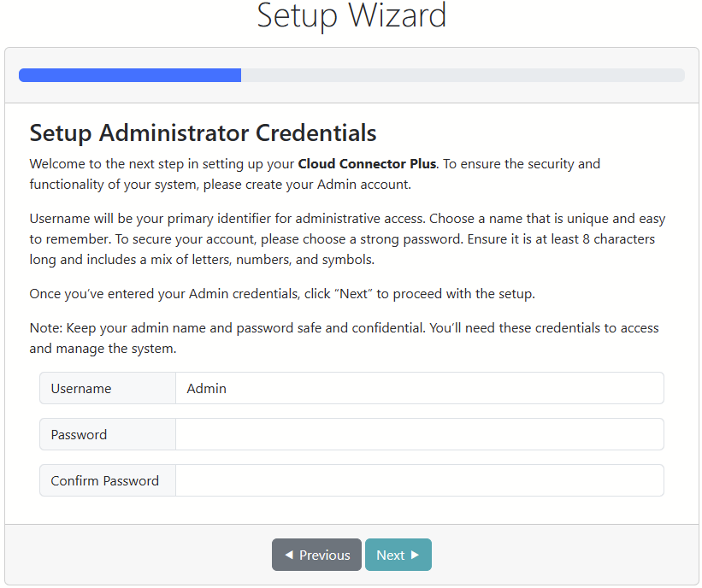Viewport: 702px width, 588px height.
Task: Click the bold Cloud Connector Plus text
Action: pos(367,163)
